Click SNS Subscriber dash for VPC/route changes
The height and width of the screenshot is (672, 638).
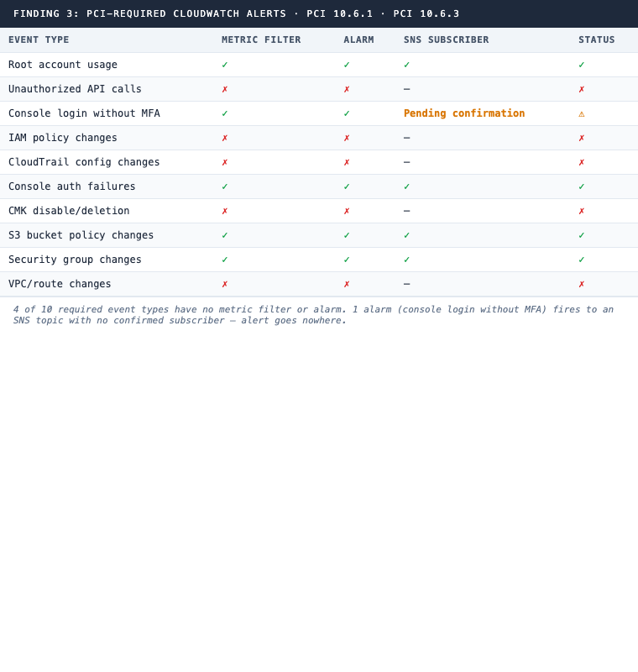click(407, 284)
